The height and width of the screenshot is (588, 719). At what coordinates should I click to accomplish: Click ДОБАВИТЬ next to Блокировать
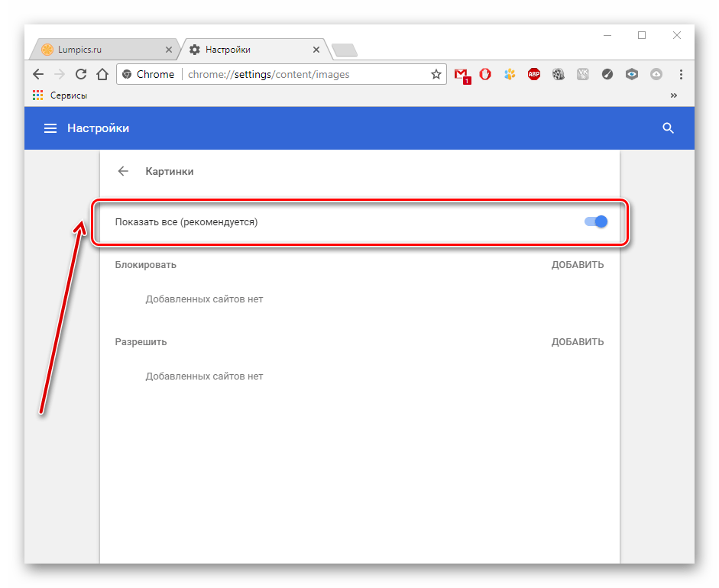coord(578,265)
